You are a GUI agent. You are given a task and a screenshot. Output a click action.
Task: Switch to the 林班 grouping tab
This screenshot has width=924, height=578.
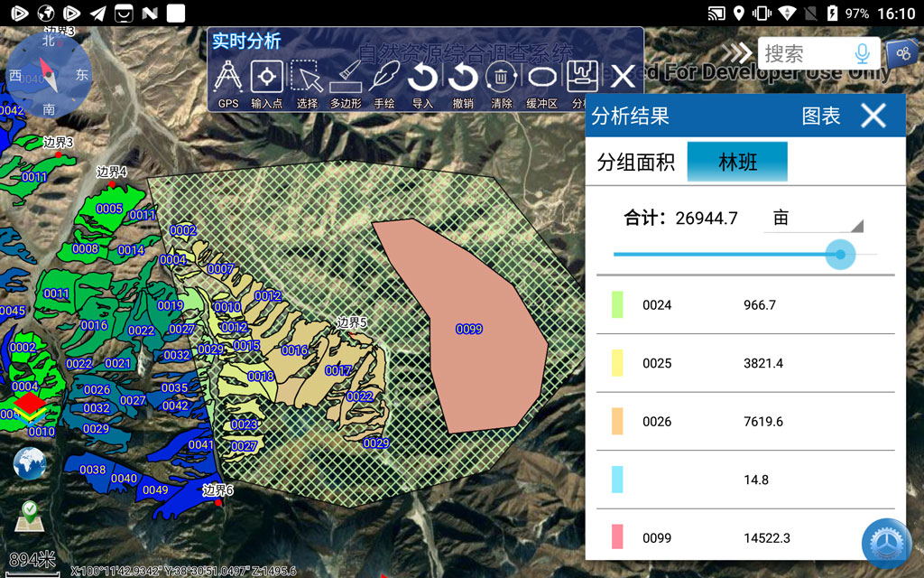(x=737, y=163)
